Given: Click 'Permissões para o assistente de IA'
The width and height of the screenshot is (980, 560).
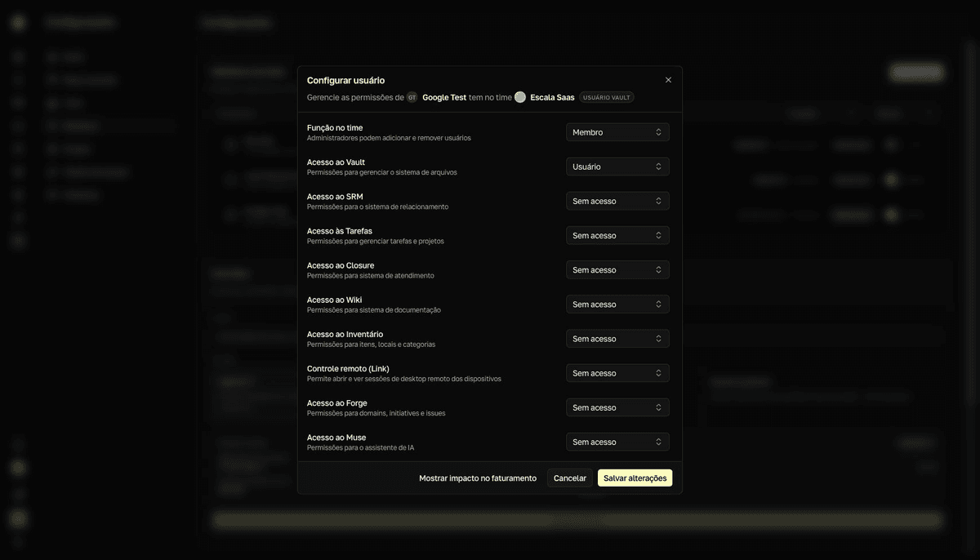Looking at the screenshot, I should click(x=360, y=447).
